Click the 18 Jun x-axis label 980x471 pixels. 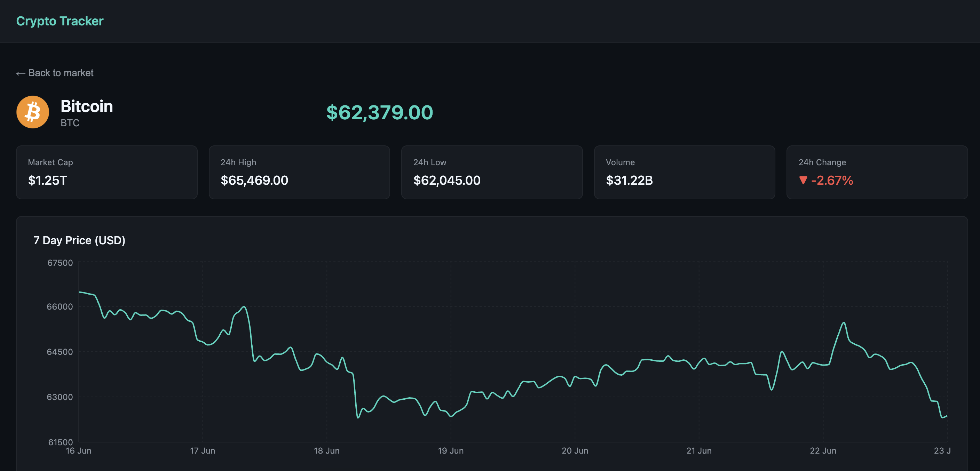[326, 450]
